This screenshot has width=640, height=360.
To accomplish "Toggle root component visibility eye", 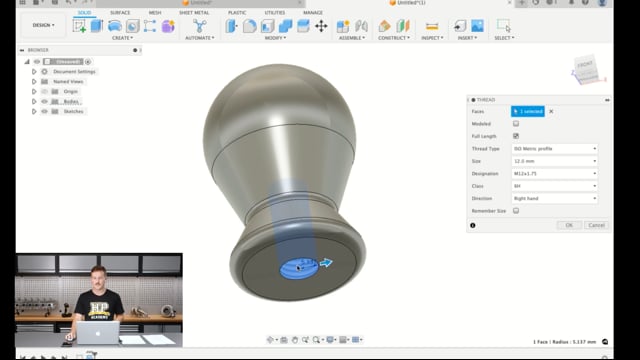I will pyautogui.click(x=37, y=62).
